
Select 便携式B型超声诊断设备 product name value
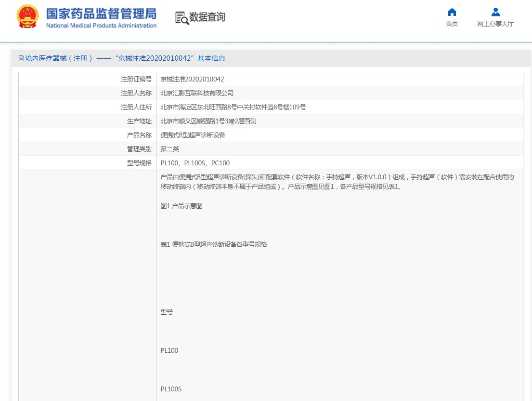(x=193, y=135)
